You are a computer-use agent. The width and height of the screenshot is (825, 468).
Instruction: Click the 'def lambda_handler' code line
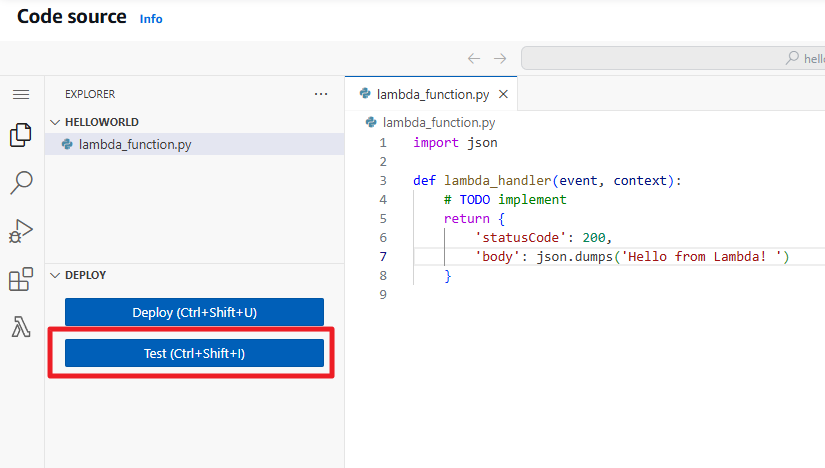click(x=547, y=181)
